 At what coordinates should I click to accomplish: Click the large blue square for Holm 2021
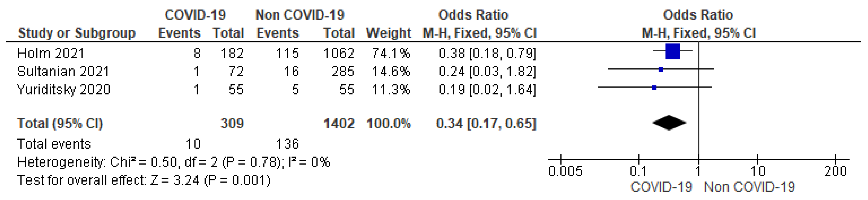coord(673,51)
